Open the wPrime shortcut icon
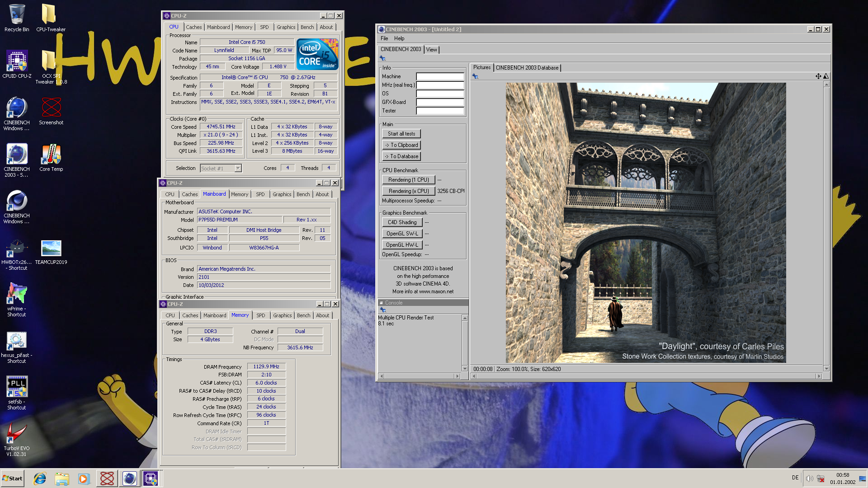The image size is (868, 488). tap(17, 300)
